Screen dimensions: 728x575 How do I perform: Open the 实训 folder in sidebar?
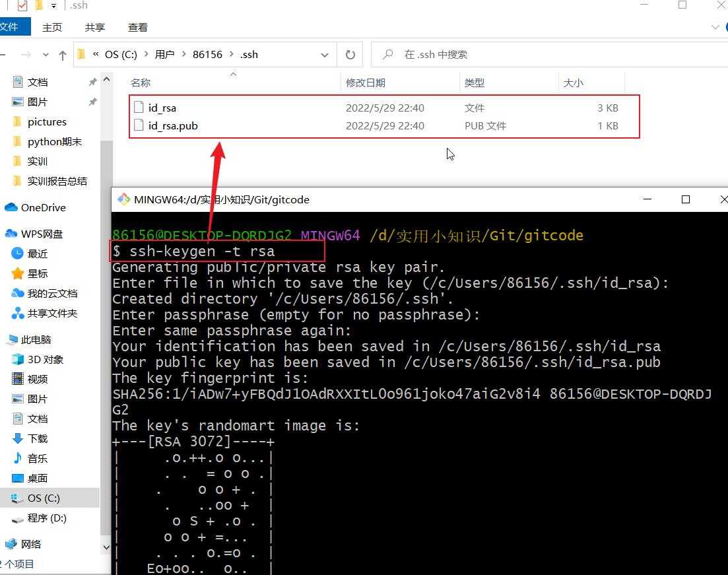pos(38,161)
